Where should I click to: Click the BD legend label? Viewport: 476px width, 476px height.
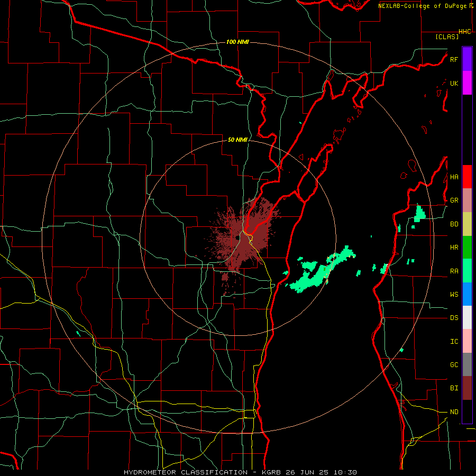[x=454, y=224]
